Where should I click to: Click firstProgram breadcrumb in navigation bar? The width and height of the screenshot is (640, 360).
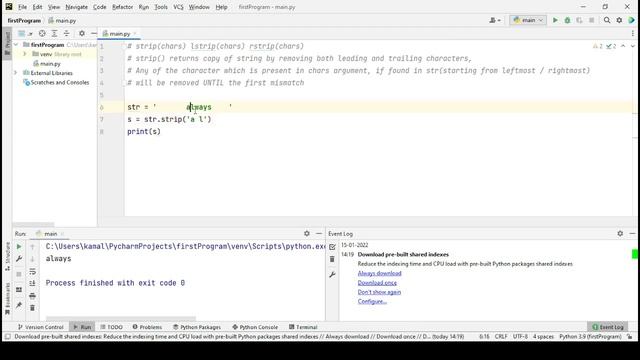pos(24,20)
